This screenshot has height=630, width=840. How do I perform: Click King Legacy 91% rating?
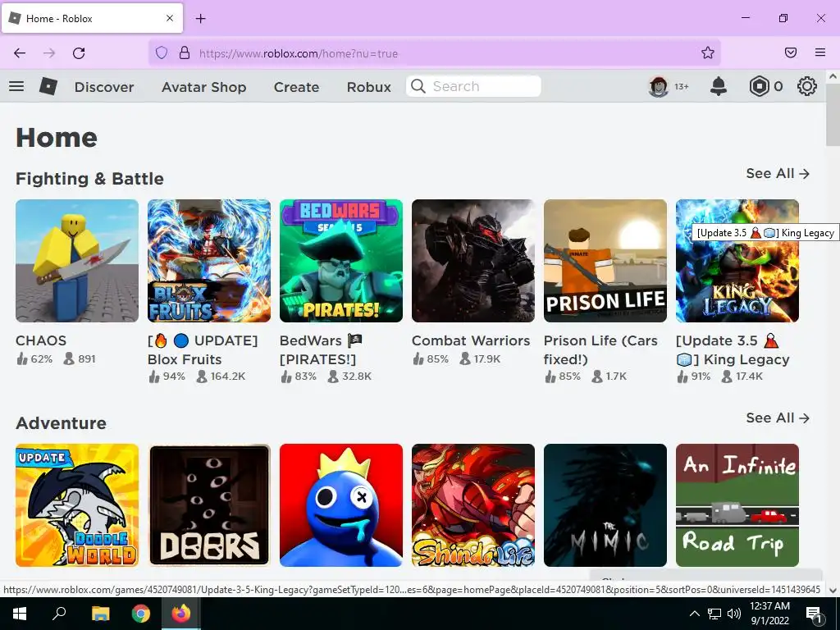coord(693,376)
